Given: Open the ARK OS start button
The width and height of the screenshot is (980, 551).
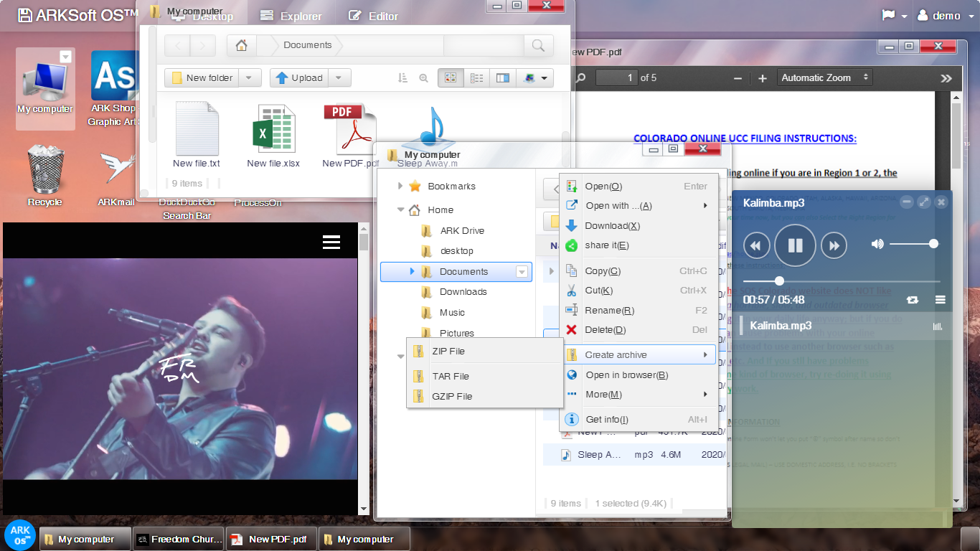Looking at the screenshot, I should coord(20,535).
